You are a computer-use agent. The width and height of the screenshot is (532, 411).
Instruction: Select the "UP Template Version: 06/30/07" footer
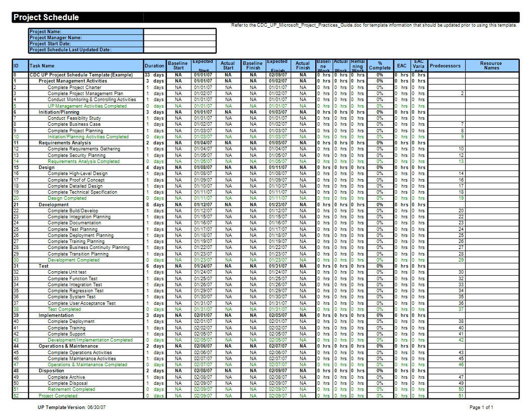71,407
